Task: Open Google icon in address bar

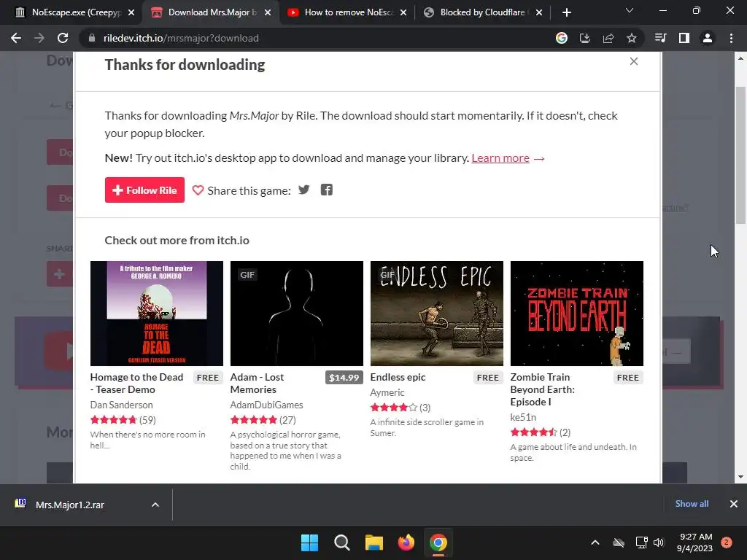Action: [561, 38]
